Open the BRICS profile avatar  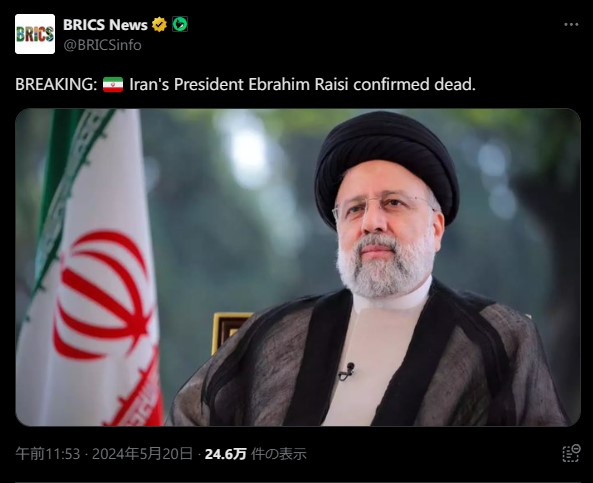coord(35,34)
